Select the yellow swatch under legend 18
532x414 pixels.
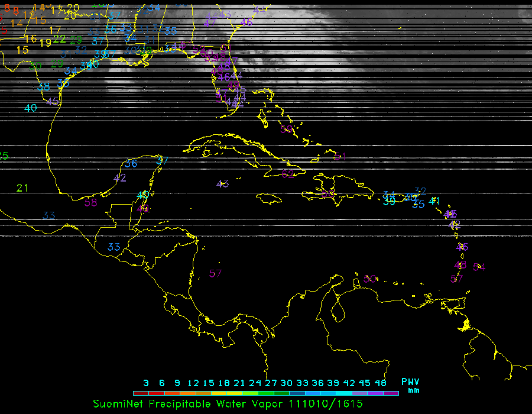point(224,393)
